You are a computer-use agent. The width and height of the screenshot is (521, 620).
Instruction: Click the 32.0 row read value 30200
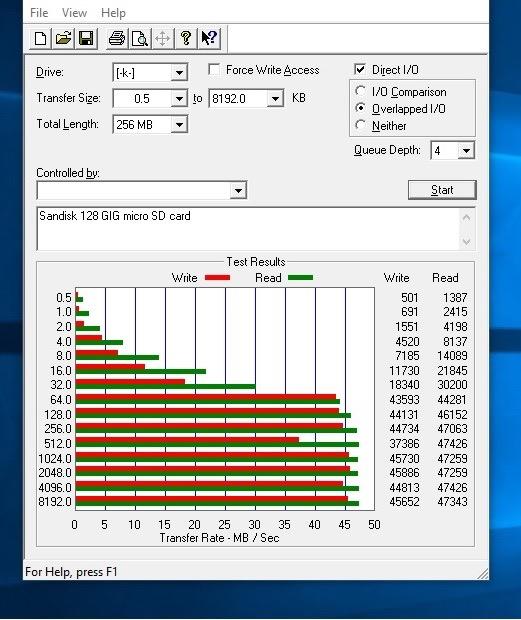click(x=452, y=385)
